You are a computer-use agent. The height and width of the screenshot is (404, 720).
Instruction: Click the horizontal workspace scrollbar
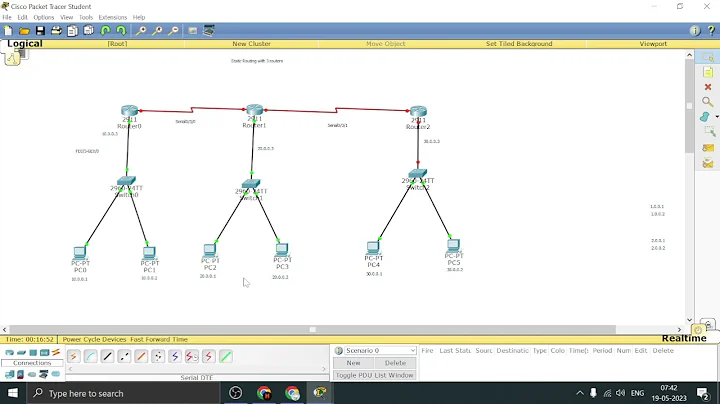click(312, 329)
